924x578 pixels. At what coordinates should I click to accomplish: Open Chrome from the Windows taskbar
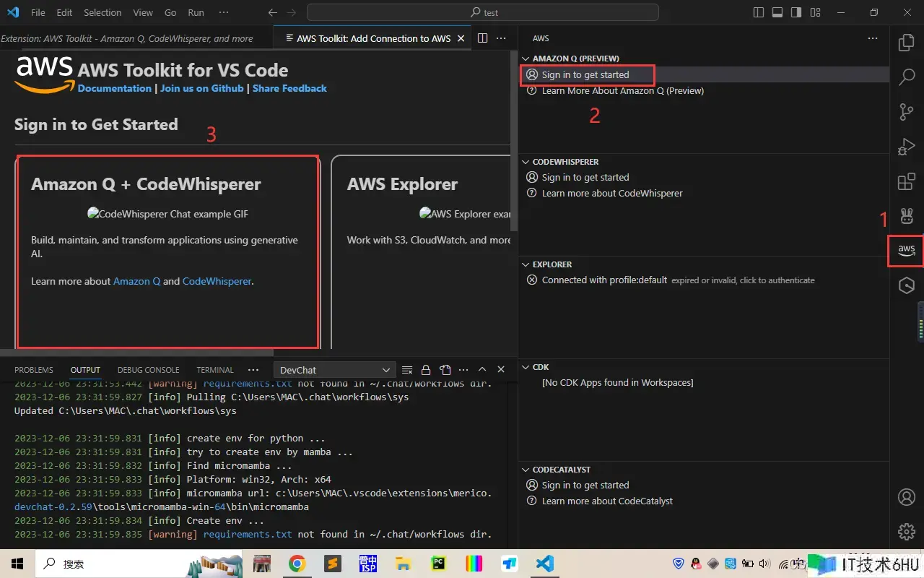point(297,564)
